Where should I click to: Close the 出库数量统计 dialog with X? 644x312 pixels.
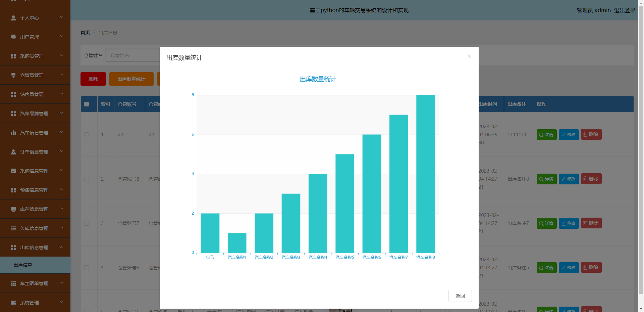[x=469, y=56]
